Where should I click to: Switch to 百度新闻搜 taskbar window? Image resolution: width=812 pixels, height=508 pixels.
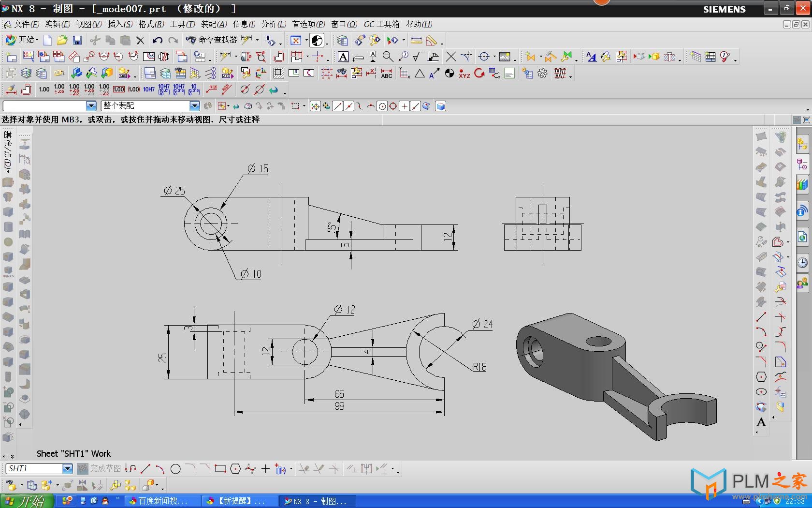pos(162,501)
